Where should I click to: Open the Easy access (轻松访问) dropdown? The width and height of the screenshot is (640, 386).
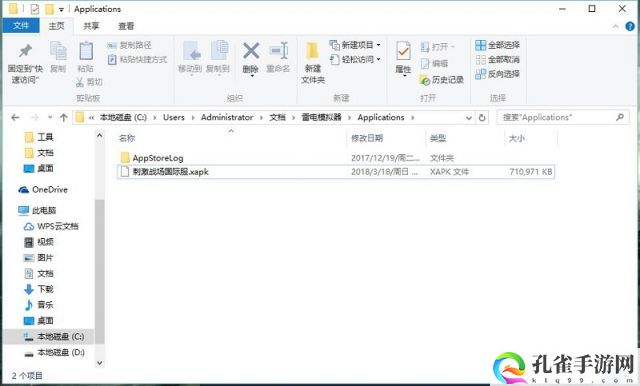click(x=355, y=60)
